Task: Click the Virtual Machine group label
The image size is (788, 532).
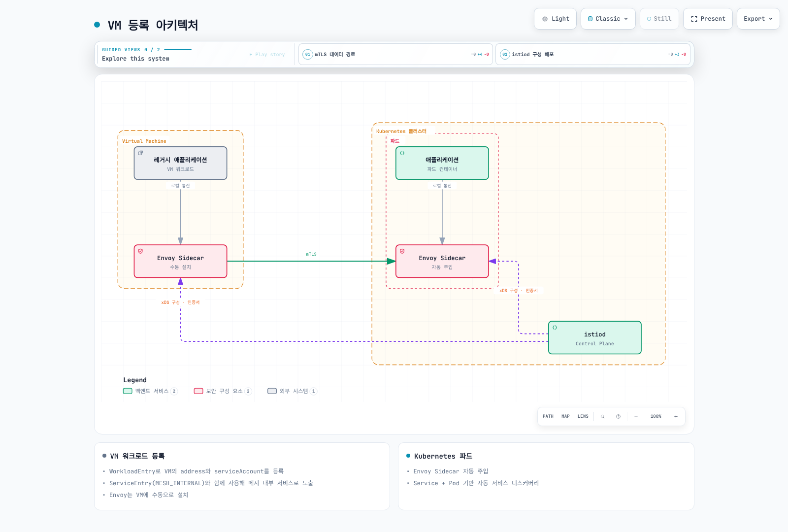Action: (144, 141)
